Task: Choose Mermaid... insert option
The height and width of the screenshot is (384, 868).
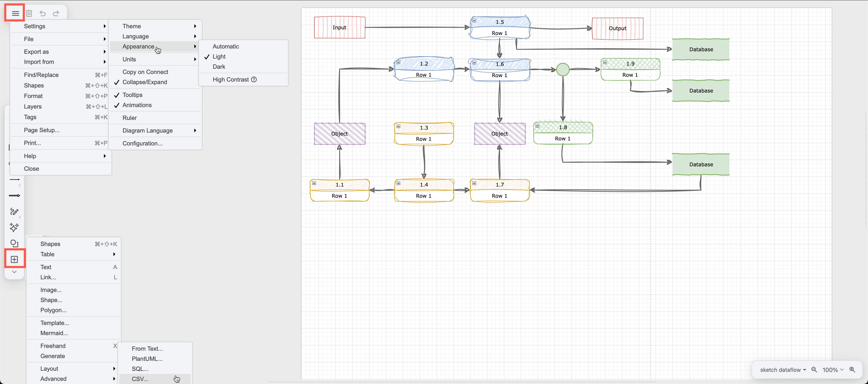Action: 74,333
